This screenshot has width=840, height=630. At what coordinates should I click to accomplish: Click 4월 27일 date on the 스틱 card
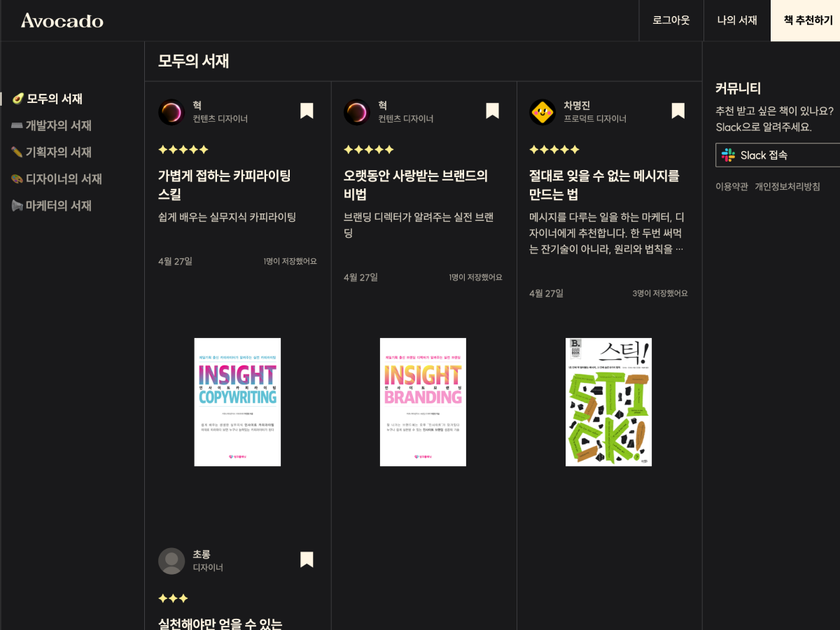546,293
